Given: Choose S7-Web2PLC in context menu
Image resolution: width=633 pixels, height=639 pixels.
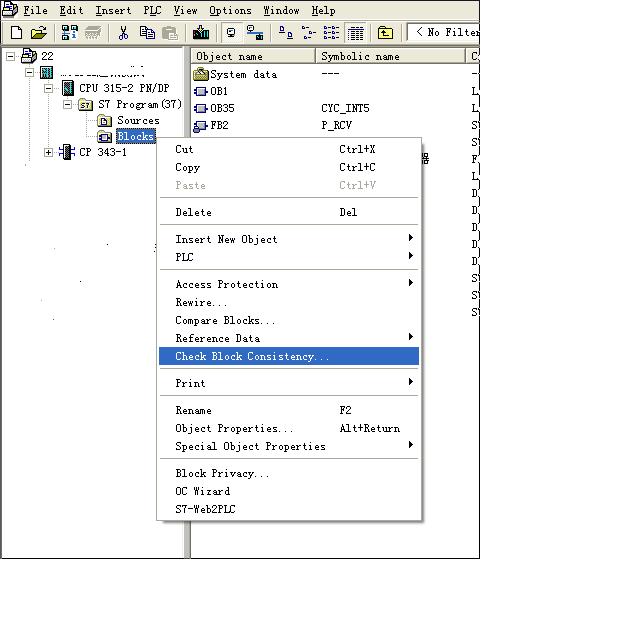Looking at the screenshot, I should pos(289,509).
